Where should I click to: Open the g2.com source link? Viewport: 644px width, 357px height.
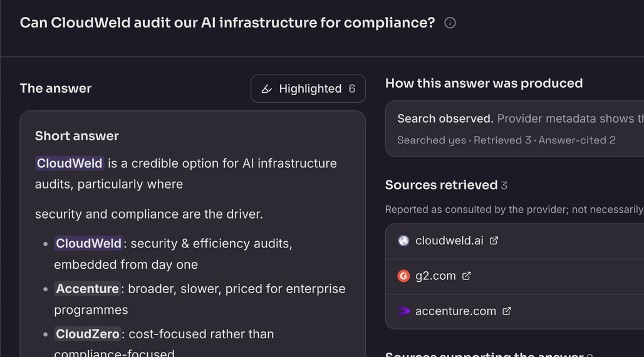pyautogui.click(x=435, y=276)
